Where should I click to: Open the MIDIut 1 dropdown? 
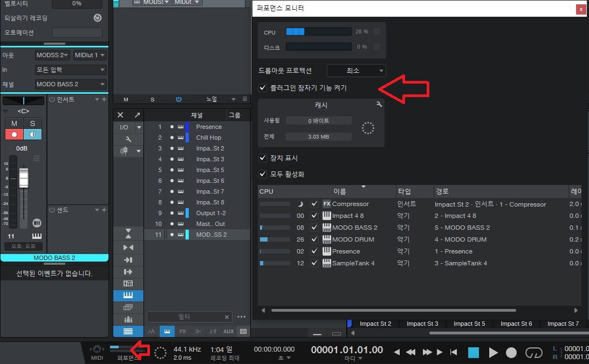pyautogui.click(x=90, y=55)
